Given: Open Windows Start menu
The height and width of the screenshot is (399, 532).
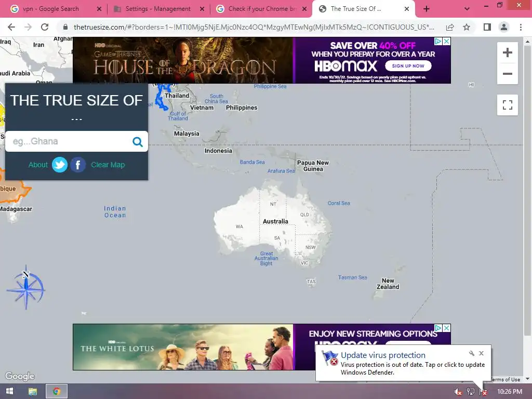Looking at the screenshot, I should [9, 391].
